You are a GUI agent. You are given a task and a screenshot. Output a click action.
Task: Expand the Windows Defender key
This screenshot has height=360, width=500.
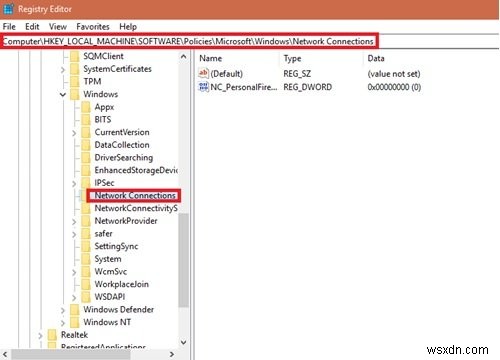click(x=63, y=310)
